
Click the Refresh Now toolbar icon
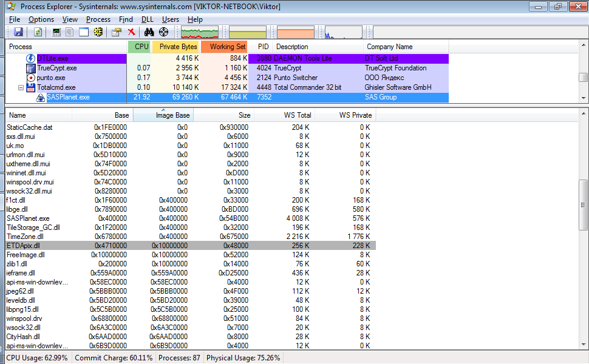tap(38, 32)
